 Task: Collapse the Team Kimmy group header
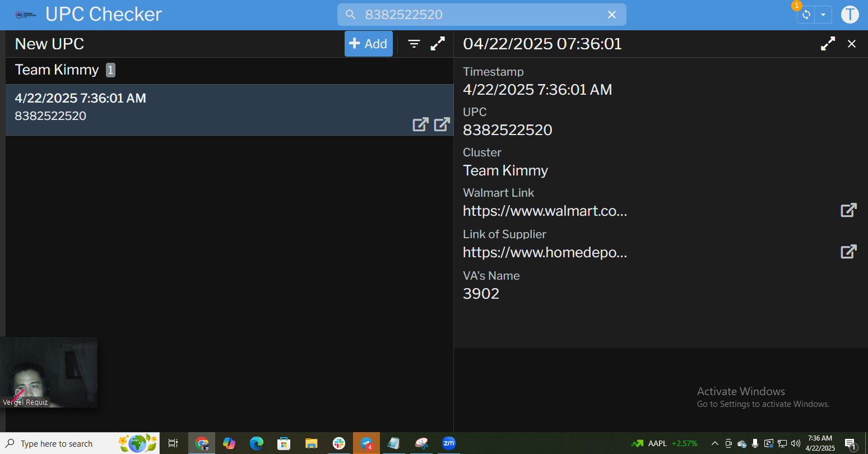[x=57, y=70]
